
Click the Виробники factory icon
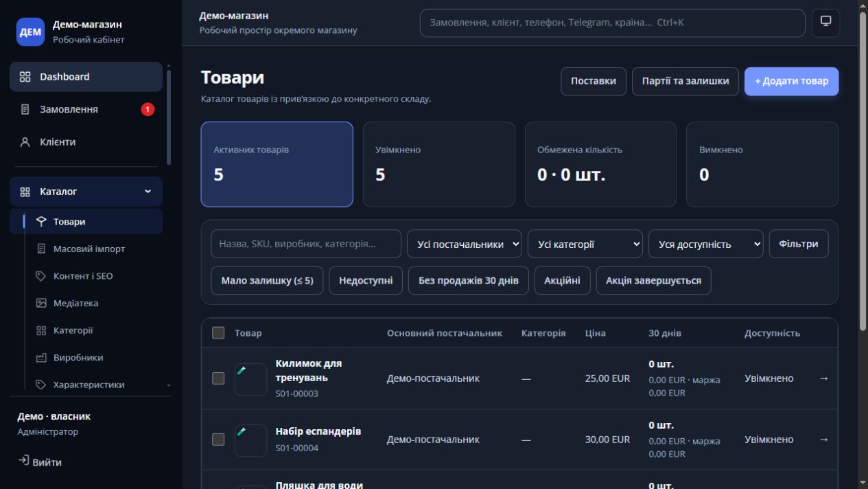click(41, 358)
